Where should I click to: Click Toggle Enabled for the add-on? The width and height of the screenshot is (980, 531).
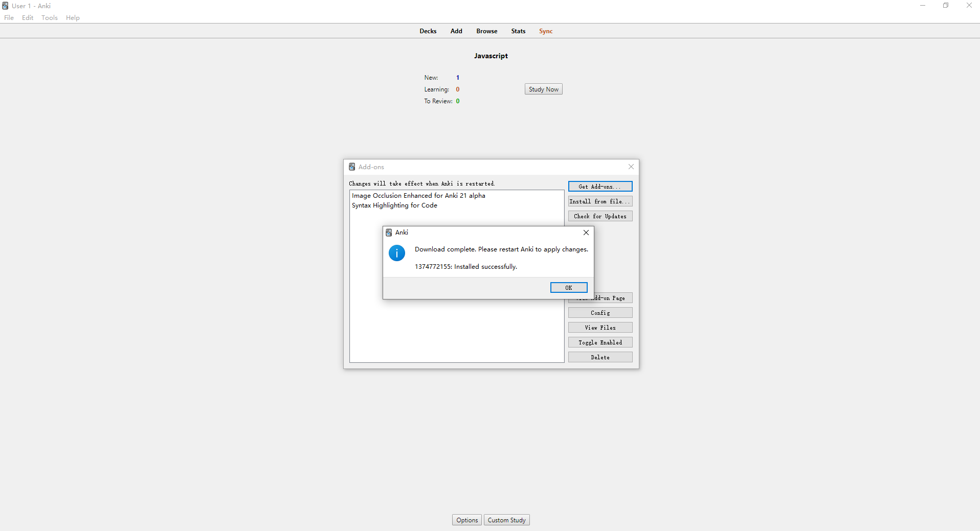pyautogui.click(x=600, y=342)
